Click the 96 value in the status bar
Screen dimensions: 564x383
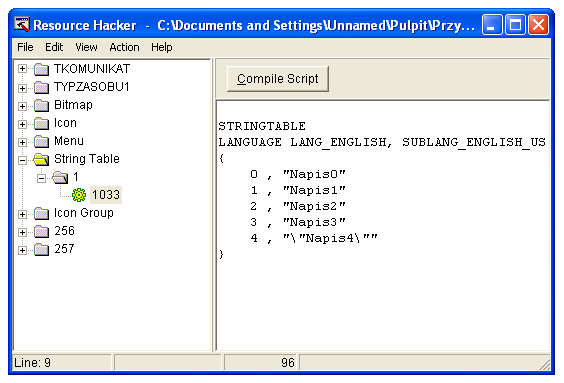pos(288,363)
